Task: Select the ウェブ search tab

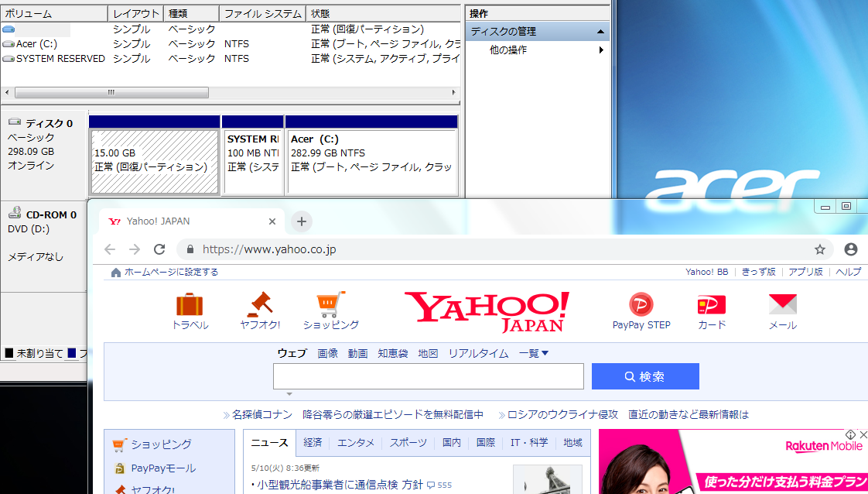Action: (292, 353)
